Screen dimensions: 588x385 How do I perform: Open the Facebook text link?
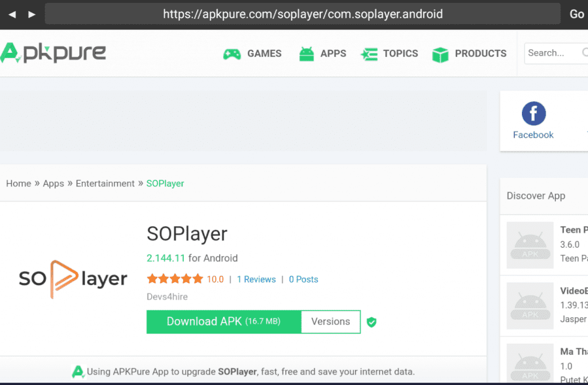click(533, 135)
